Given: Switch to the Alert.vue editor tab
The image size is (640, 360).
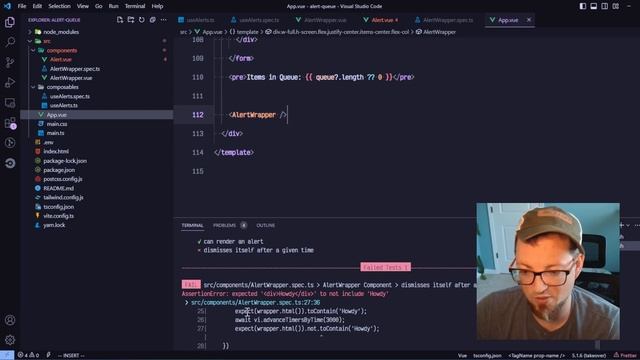Looking at the screenshot, I should pos(382,20).
